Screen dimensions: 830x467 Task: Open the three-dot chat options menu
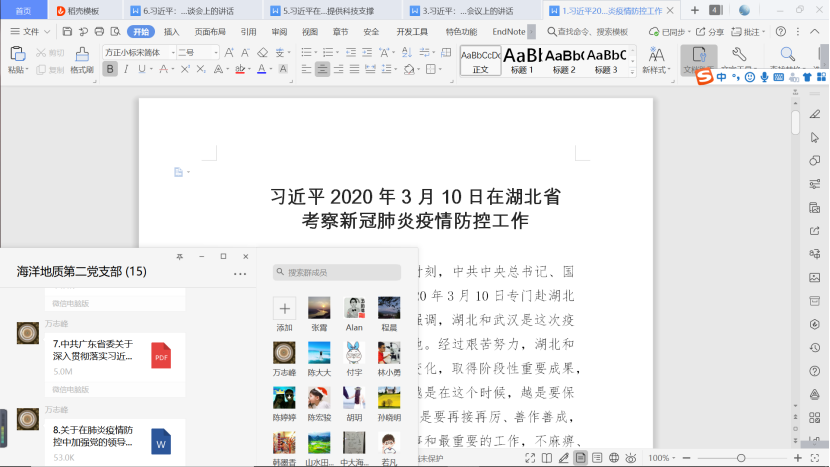tap(240, 273)
